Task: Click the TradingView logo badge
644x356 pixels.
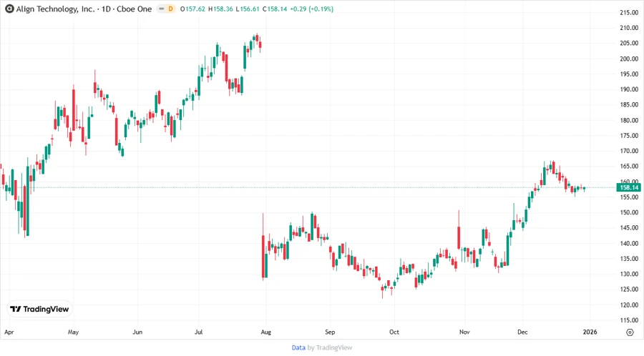Action: click(39, 310)
